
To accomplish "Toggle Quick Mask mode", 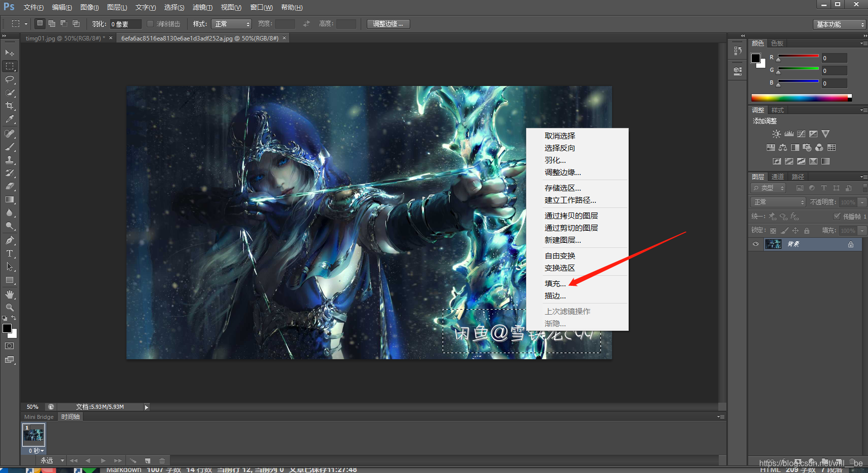I will 10,346.
